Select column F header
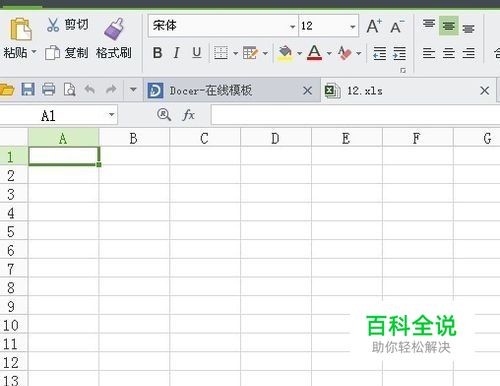The width and height of the screenshot is (500, 386). coord(418,138)
